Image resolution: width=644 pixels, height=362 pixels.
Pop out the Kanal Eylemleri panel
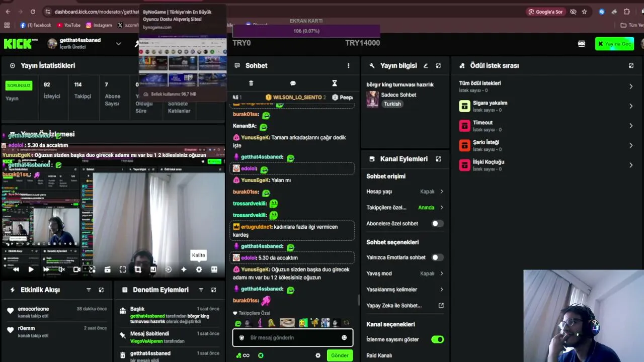pos(438,159)
